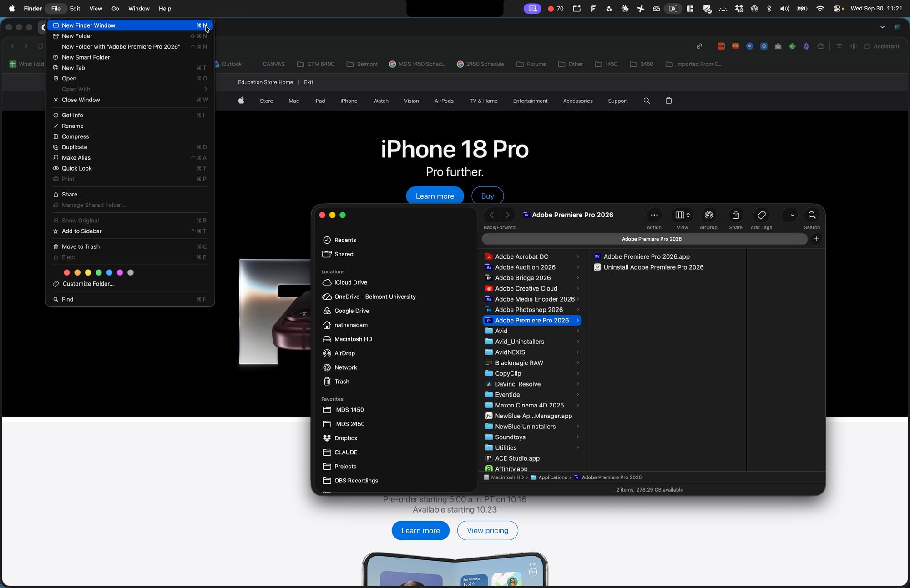Image resolution: width=910 pixels, height=588 pixels.
Task: Go forward with Finder Forward arrow
Action: pyautogui.click(x=507, y=215)
